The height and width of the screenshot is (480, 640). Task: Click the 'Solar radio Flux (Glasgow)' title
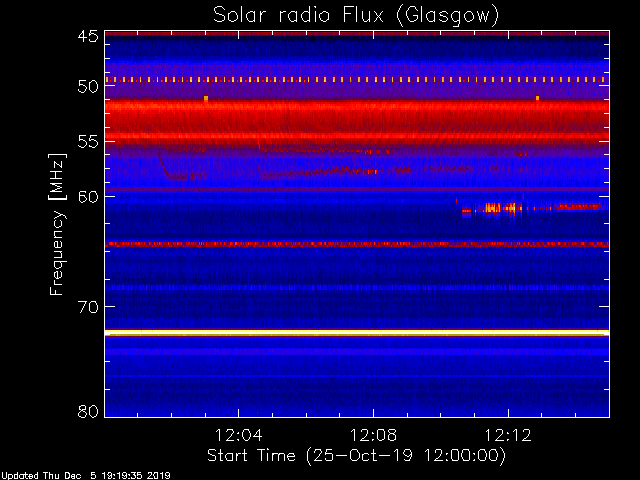tap(356, 16)
